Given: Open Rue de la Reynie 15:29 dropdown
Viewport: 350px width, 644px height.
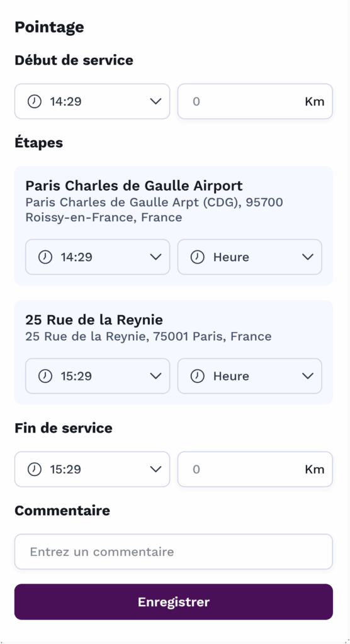Looking at the screenshot, I should click(98, 376).
